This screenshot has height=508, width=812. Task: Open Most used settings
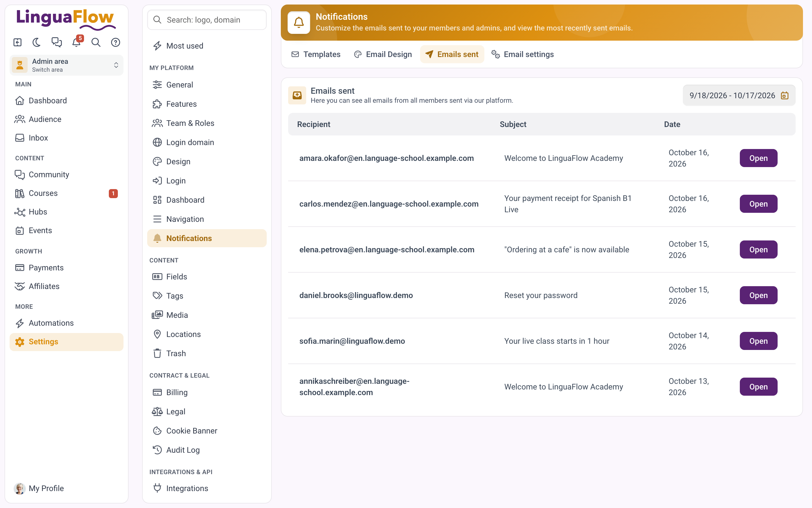[207, 46]
